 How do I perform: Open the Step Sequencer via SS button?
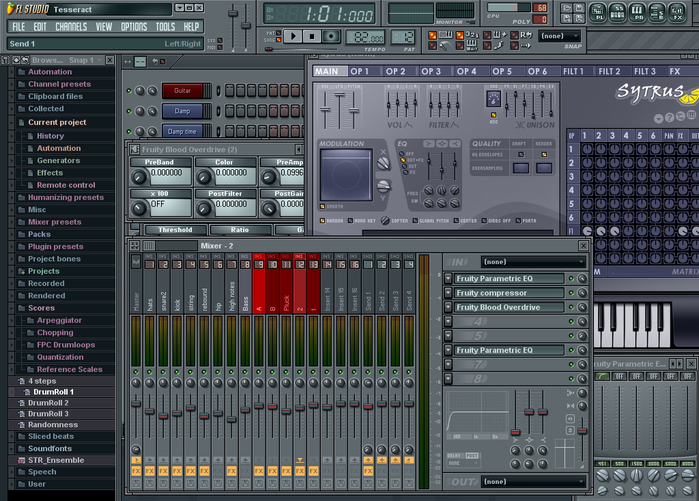pyautogui.click(x=617, y=12)
